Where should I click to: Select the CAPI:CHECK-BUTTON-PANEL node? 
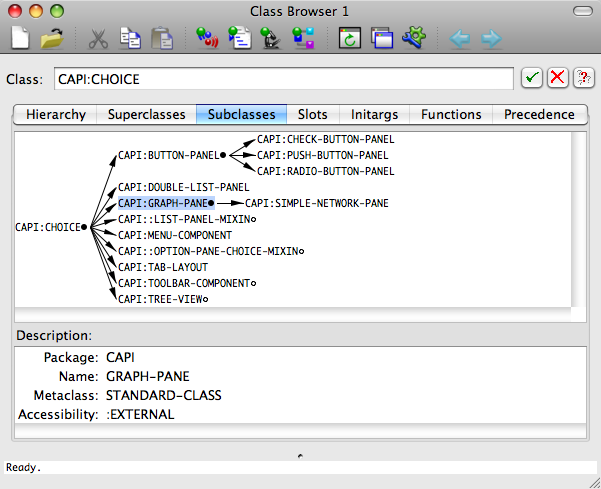(x=325, y=139)
